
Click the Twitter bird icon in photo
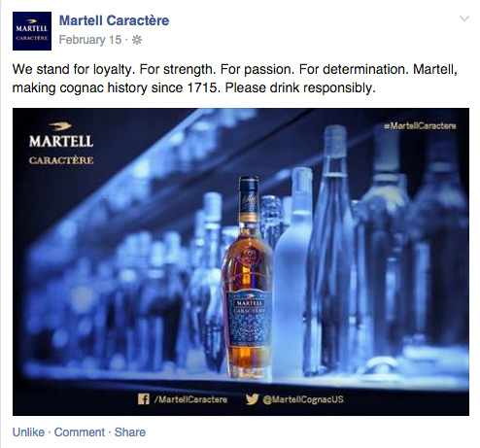pyautogui.click(x=252, y=399)
